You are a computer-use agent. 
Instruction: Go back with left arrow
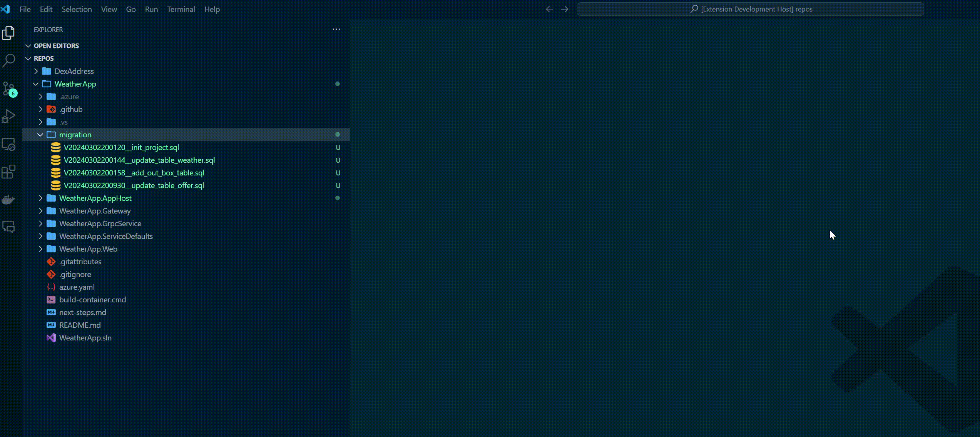[x=549, y=9]
